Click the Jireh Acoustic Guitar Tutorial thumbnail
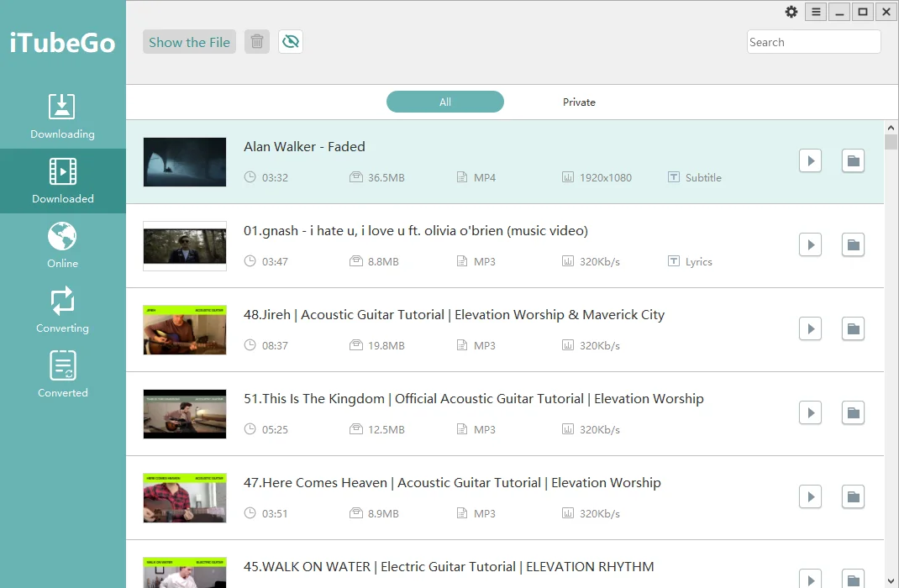This screenshot has width=899, height=588. pyautogui.click(x=185, y=329)
